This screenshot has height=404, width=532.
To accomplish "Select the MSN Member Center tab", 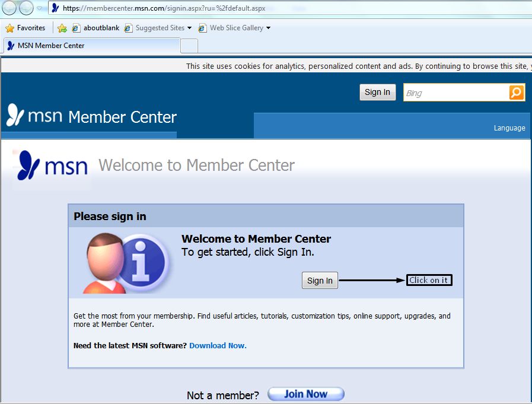I will coord(91,46).
